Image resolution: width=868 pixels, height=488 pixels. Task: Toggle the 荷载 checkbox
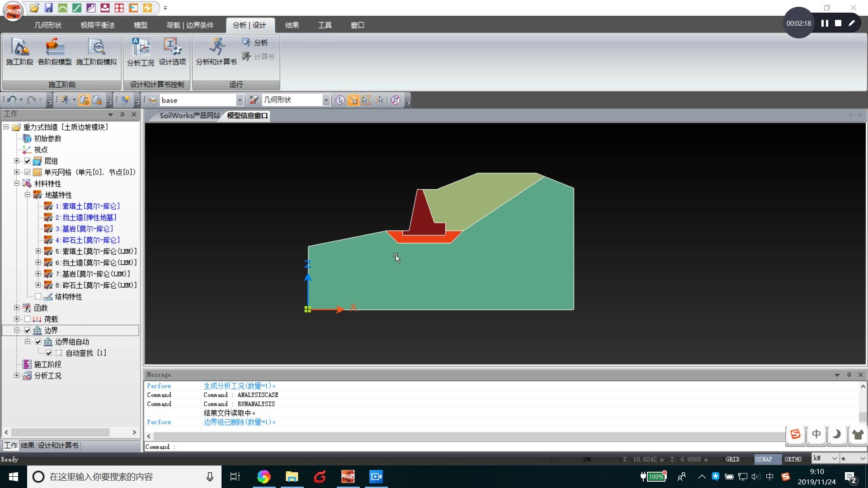[28, 319]
